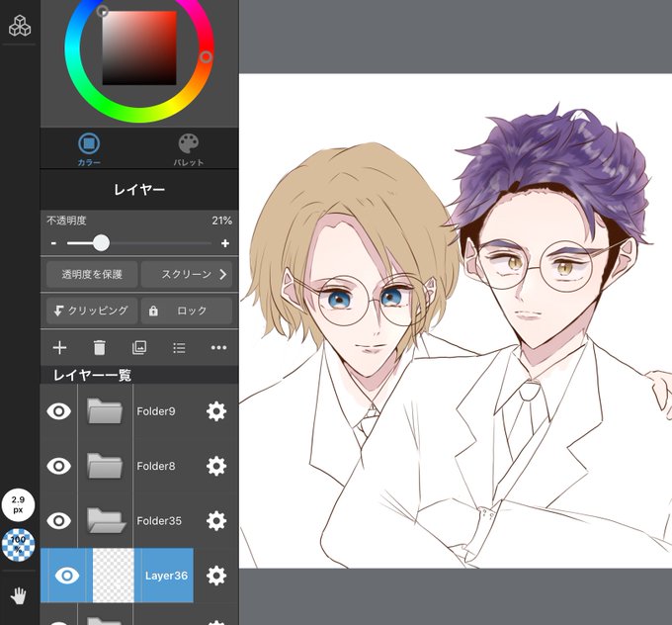Pick a shade in the color square
This screenshot has height=625, width=672.
point(139,48)
